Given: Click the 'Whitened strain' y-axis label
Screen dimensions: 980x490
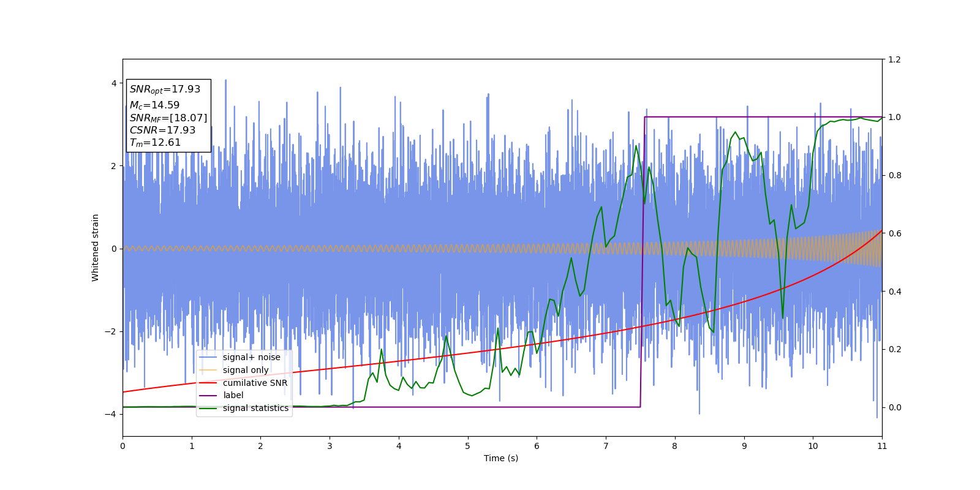Looking at the screenshot, I should tap(96, 247).
